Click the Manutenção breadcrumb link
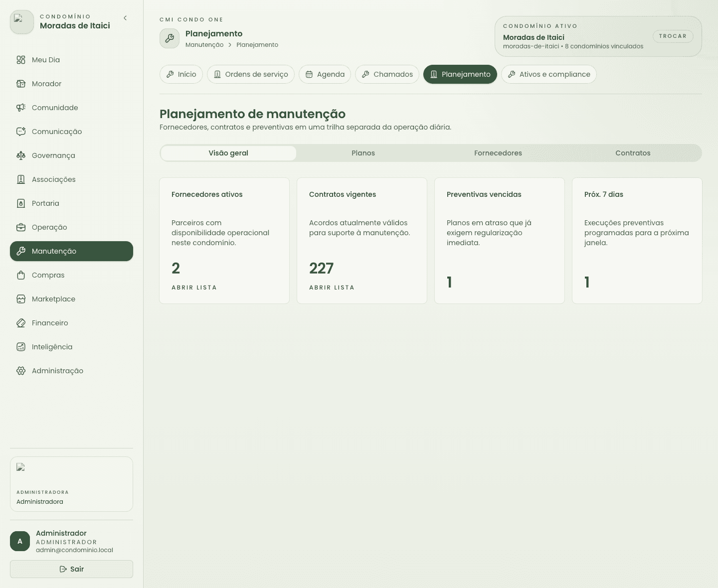 point(204,45)
